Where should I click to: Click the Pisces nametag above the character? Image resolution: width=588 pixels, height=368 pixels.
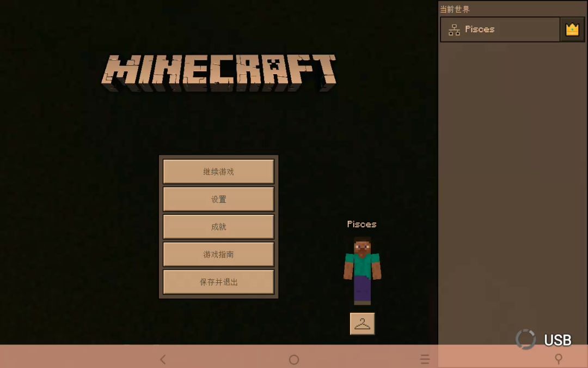point(362,224)
